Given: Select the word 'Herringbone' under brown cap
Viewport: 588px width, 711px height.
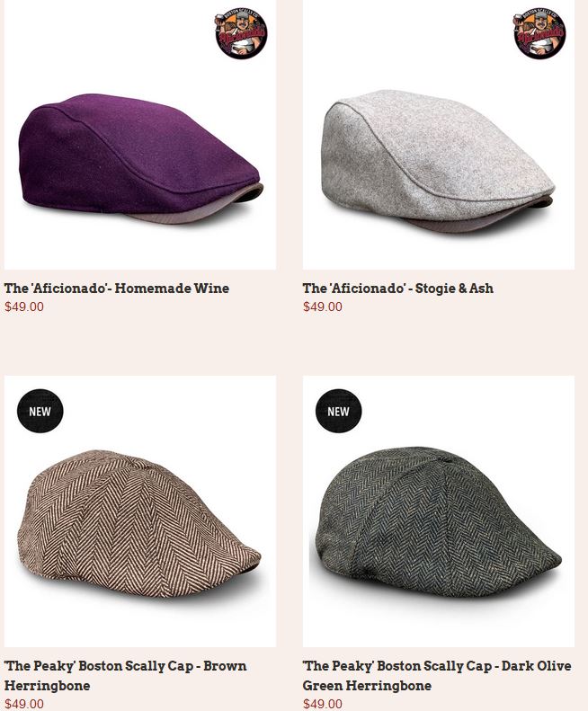Looking at the screenshot, I should pos(47,685).
